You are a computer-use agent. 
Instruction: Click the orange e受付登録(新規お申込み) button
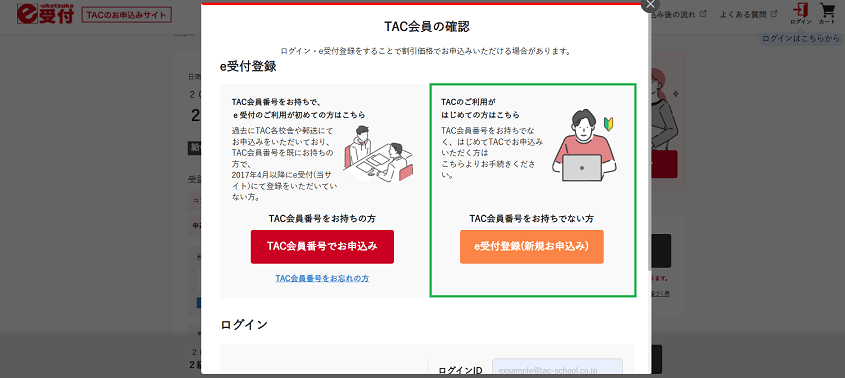click(x=531, y=246)
